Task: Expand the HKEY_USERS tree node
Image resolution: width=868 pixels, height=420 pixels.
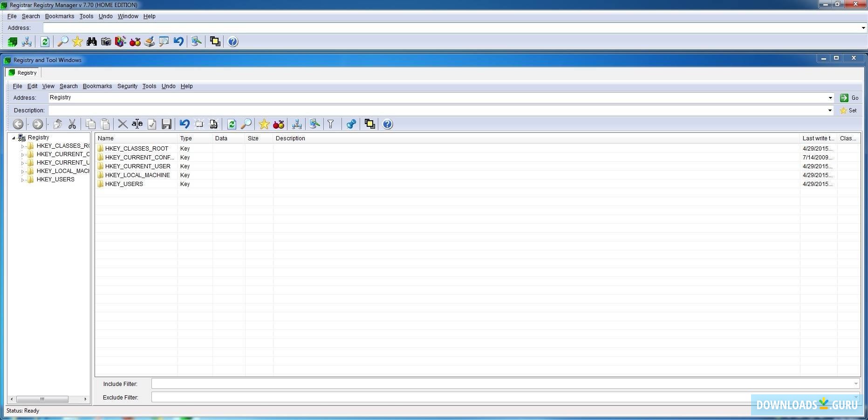Action: (x=22, y=180)
